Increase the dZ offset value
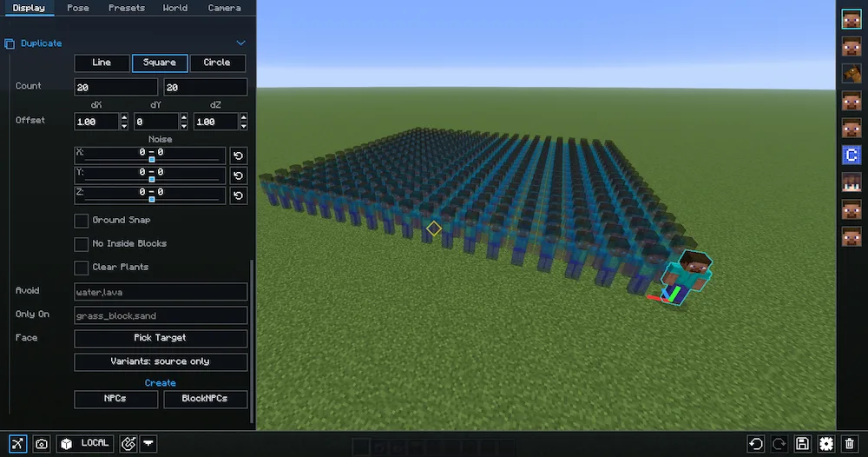Screen dimensions: 868x457 pos(244,117)
